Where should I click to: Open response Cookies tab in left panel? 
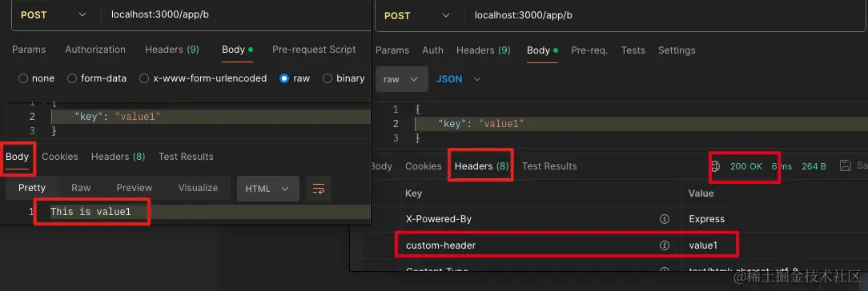coord(60,157)
